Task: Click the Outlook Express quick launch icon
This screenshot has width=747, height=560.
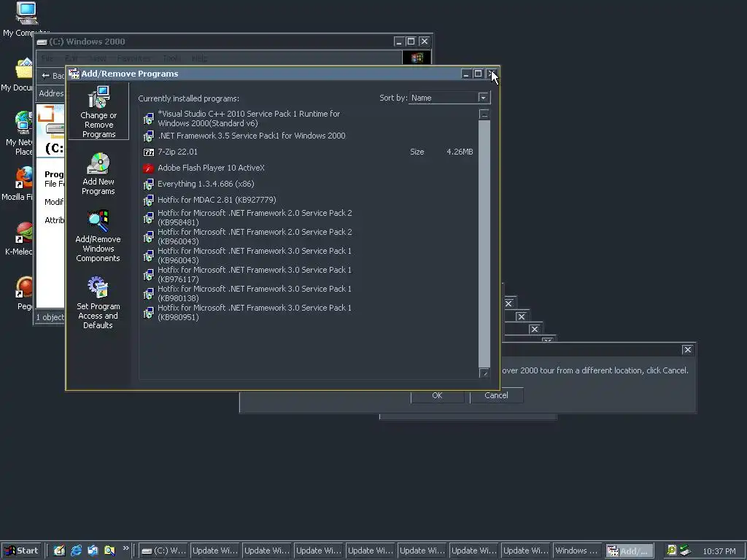Action: [93, 551]
